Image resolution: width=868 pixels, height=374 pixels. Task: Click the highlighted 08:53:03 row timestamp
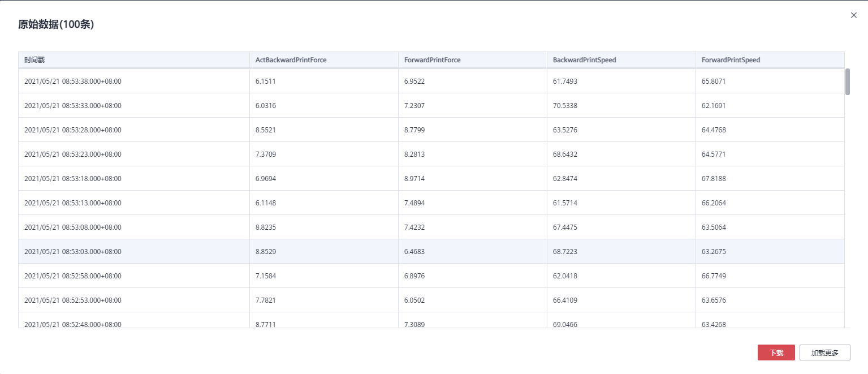click(73, 251)
